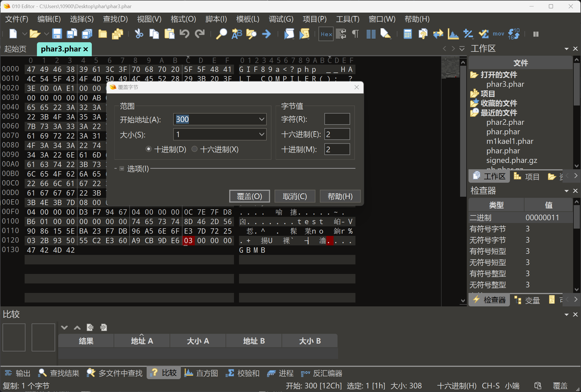Open the 开始地址 dropdown arrow
The image size is (581, 392).
262,119
